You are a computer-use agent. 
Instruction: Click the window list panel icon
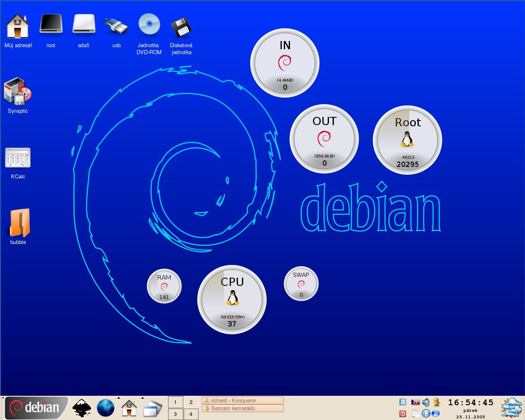[x=153, y=409]
